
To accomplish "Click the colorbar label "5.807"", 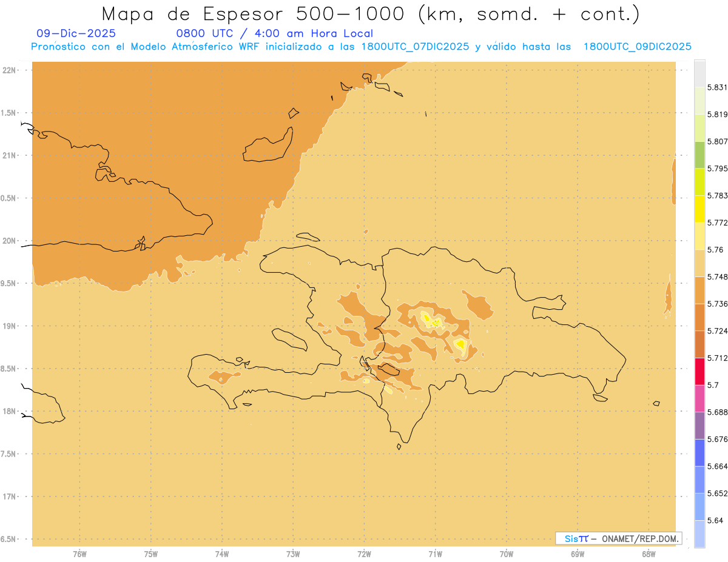I will [x=718, y=141].
